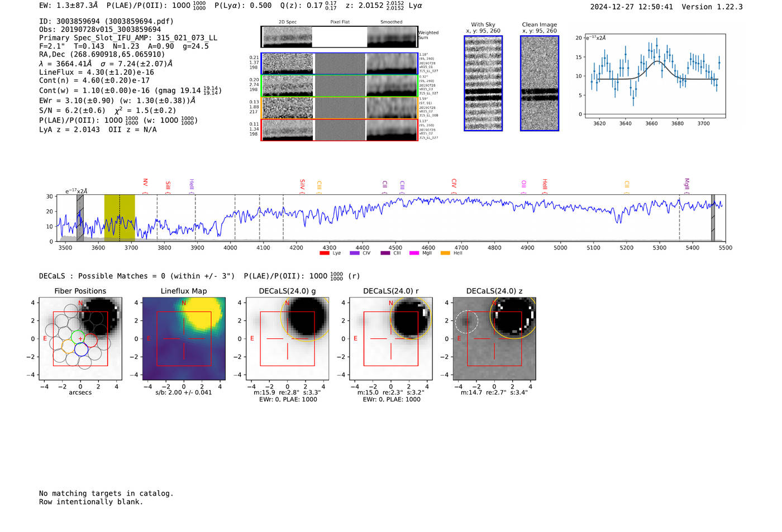Screen dimensions: 782x532
Task: Click the s/b: 2.00 +/- 0.041 caption
Action: click(184, 392)
